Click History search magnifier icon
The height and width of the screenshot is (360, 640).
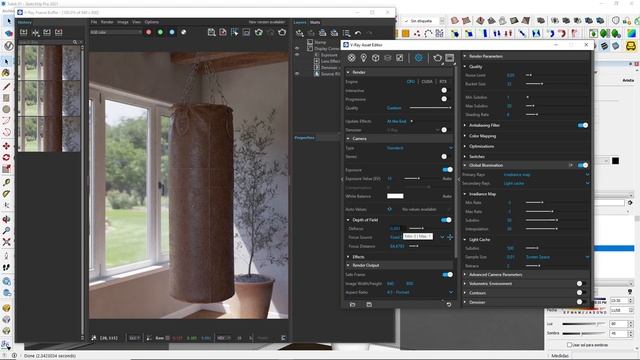[75, 42]
